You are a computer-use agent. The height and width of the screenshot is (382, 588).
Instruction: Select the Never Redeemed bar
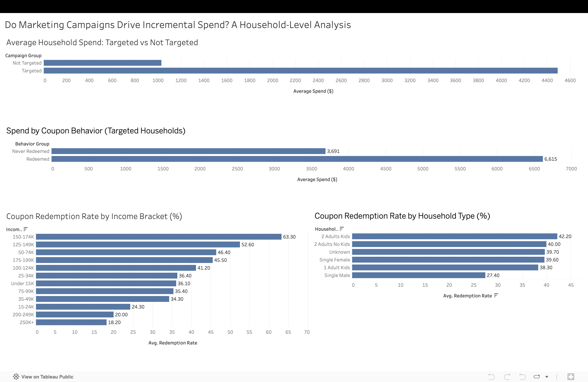tap(188, 151)
